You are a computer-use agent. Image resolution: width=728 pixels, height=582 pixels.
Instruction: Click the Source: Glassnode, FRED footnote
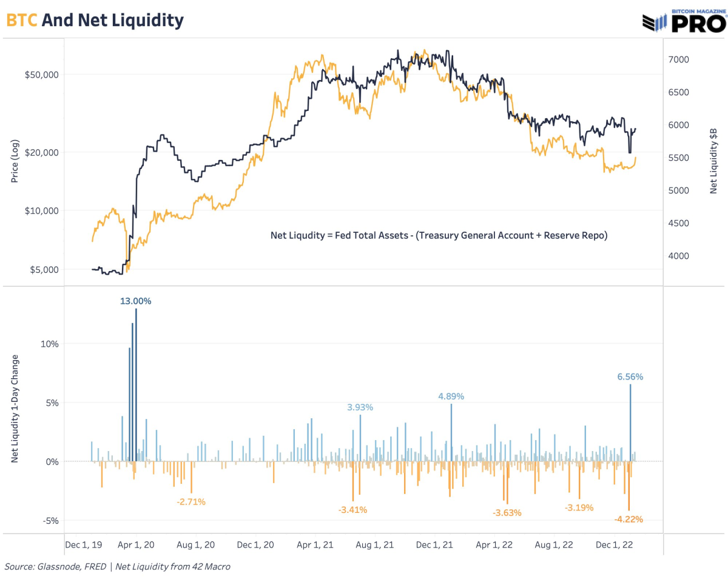pyautogui.click(x=118, y=567)
